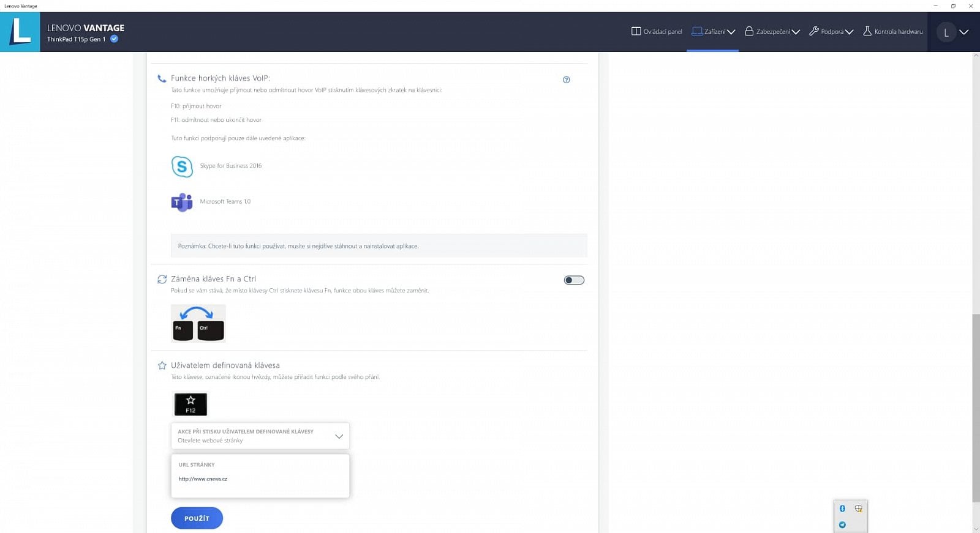Image resolution: width=980 pixels, height=533 pixels.
Task: Go to Ovládací panel tab
Action: [x=657, y=32]
